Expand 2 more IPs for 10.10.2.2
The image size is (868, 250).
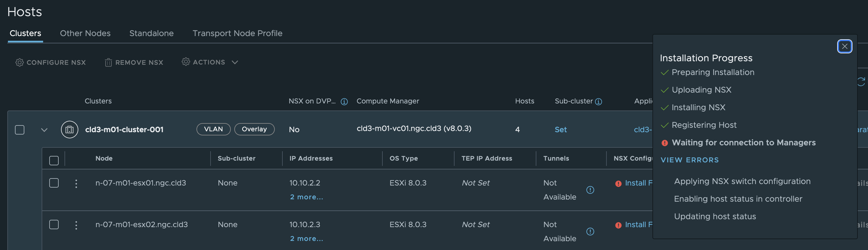pos(306,197)
